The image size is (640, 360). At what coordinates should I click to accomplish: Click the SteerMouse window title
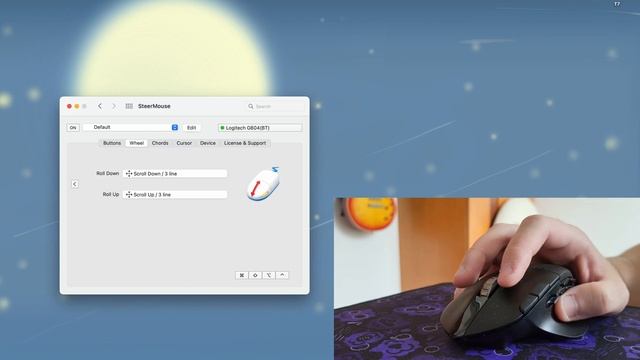tap(154, 106)
